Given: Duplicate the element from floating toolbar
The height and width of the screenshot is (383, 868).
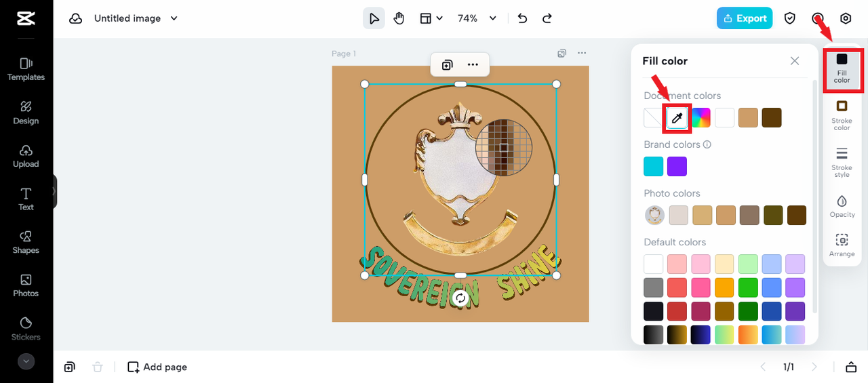Looking at the screenshot, I should point(447,65).
